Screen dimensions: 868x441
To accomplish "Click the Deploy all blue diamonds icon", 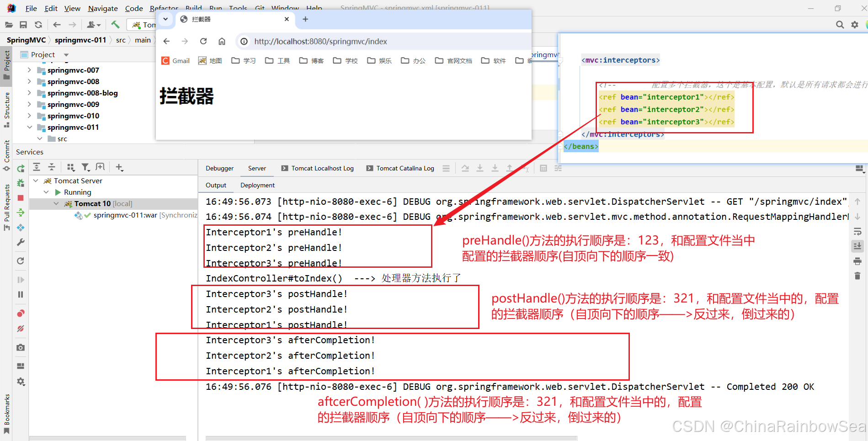I will coord(21,228).
